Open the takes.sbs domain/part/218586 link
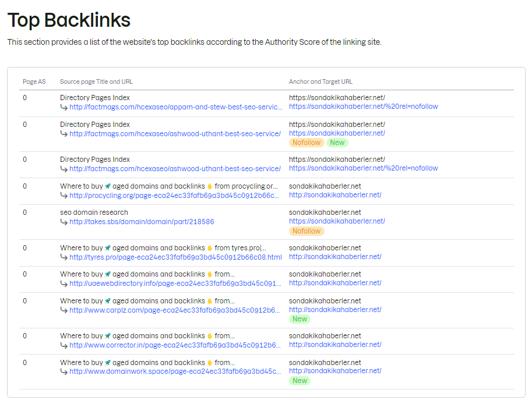532x400 pixels. pos(142,222)
